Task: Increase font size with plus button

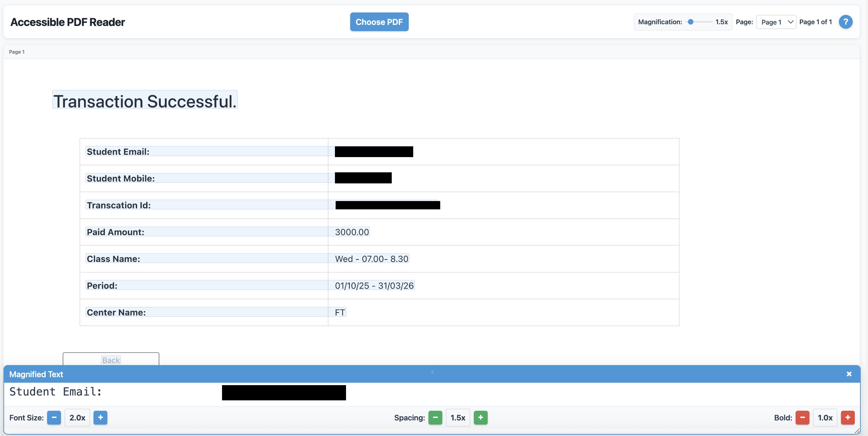Action: click(x=100, y=418)
